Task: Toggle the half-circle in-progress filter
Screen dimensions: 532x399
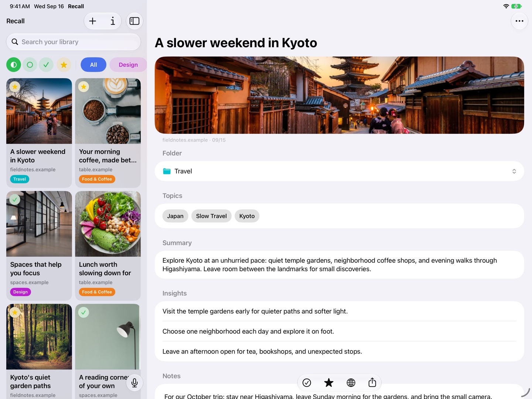Action: pyautogui.click(x=14, y=65)
